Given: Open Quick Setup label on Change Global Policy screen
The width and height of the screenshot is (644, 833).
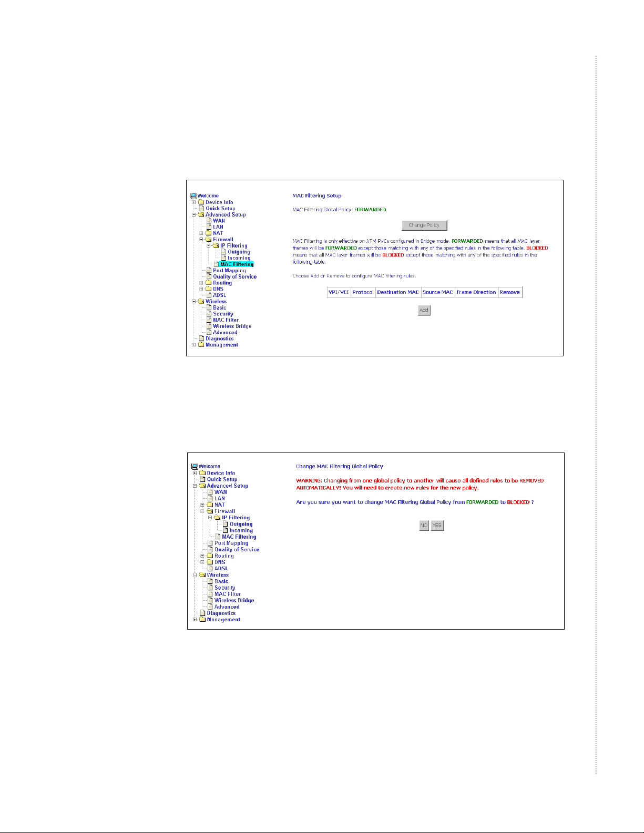Looking at the screenshot, I should [222, 479].
